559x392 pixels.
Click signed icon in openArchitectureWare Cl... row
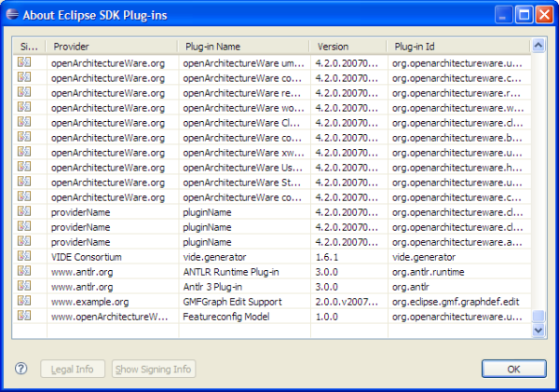[24, 122]
